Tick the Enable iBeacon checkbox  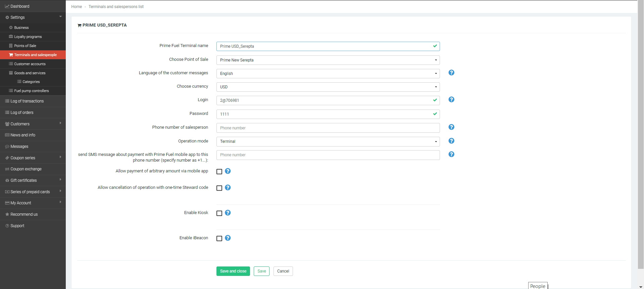(x=219, y=239)
